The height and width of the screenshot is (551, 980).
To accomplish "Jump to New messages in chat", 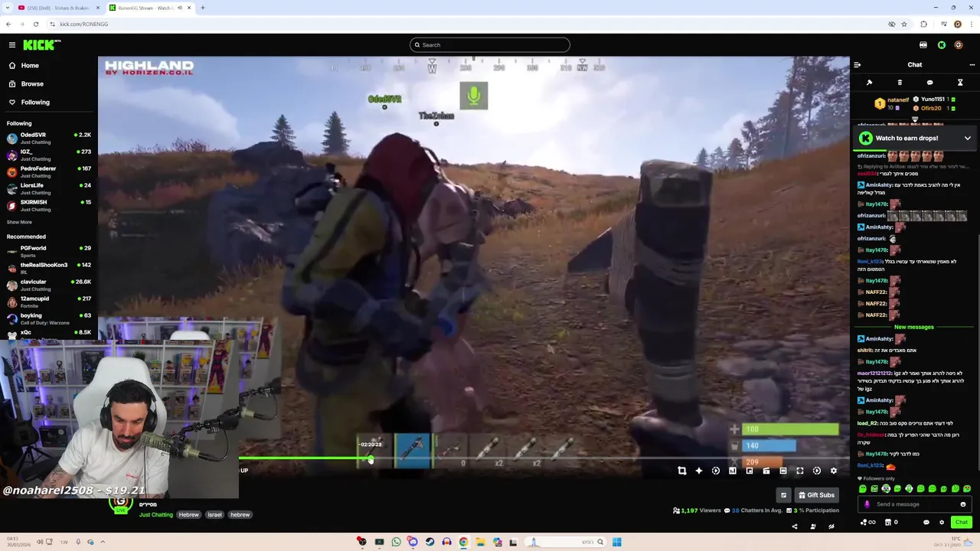I will coord(914,327).
